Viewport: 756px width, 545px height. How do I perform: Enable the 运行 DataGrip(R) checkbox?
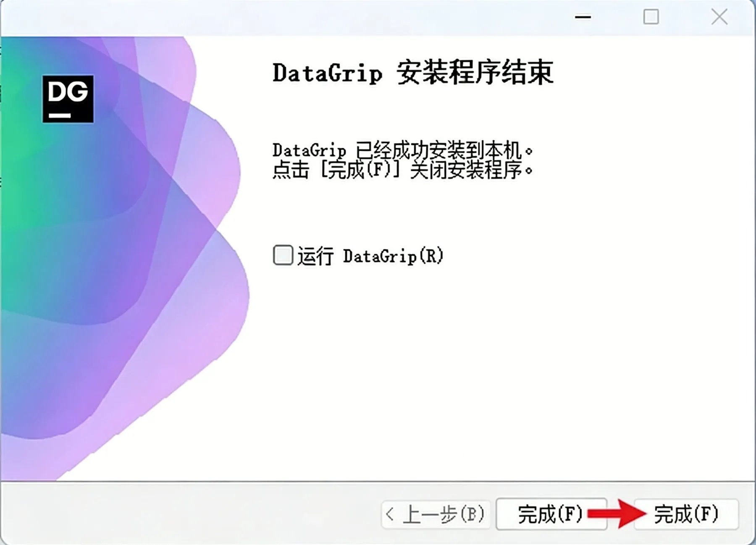(x=283, y=255)
